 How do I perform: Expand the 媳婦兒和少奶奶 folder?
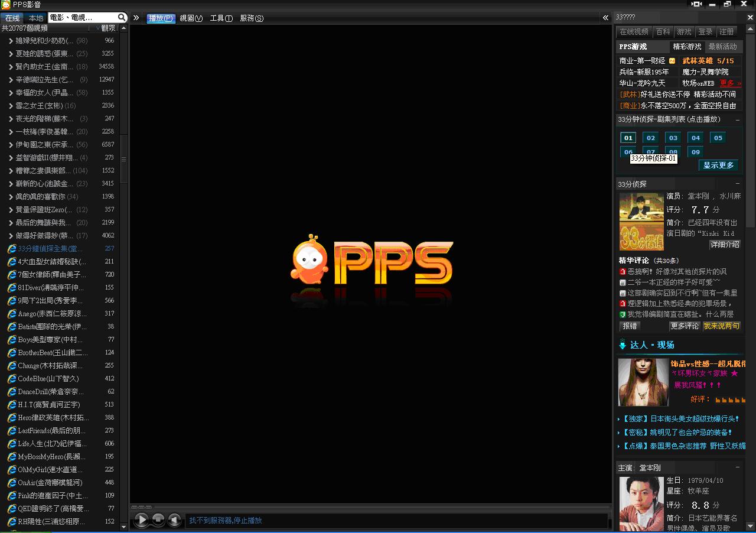[11, 41]
